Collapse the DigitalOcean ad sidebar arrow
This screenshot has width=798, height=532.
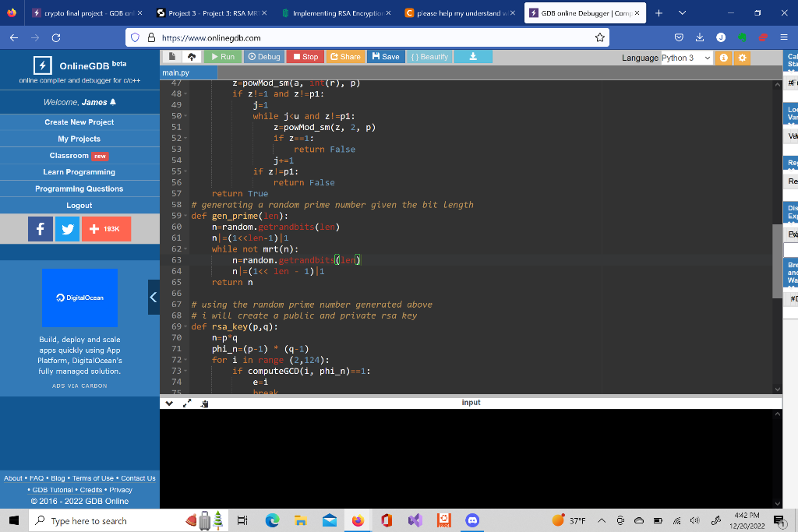point(153,297)
